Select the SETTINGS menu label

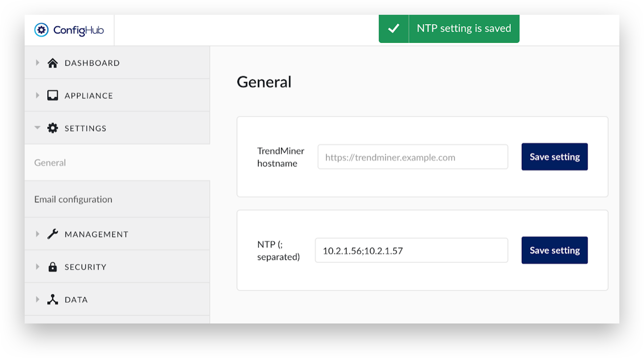[x=85, y=128]
